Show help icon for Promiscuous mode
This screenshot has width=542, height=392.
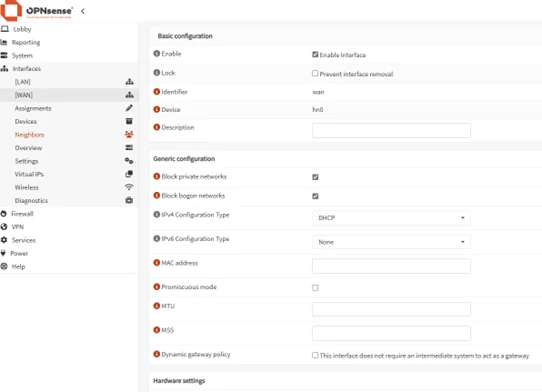(x=157, y=287)
